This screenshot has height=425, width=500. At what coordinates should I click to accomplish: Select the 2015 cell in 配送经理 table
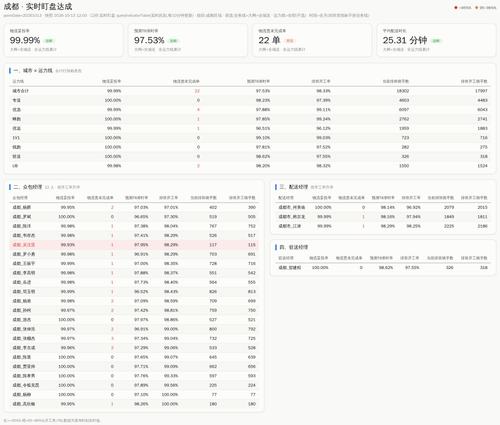click(x=482, y=207)
